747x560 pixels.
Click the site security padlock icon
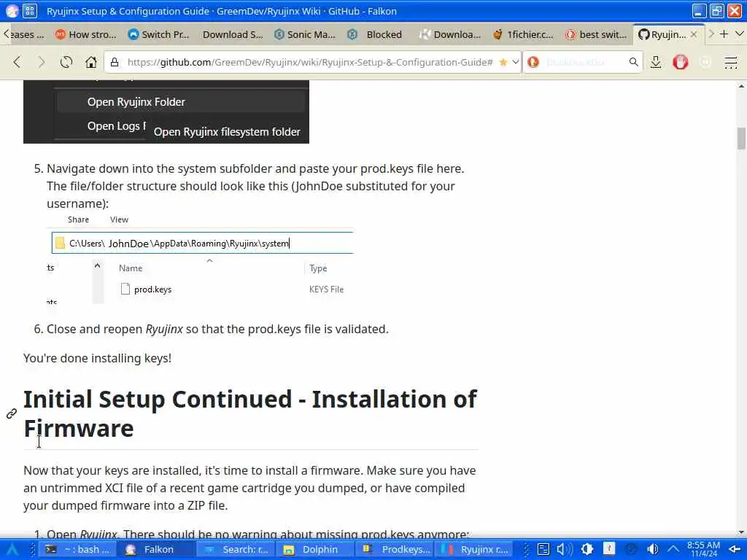(115, 63)
